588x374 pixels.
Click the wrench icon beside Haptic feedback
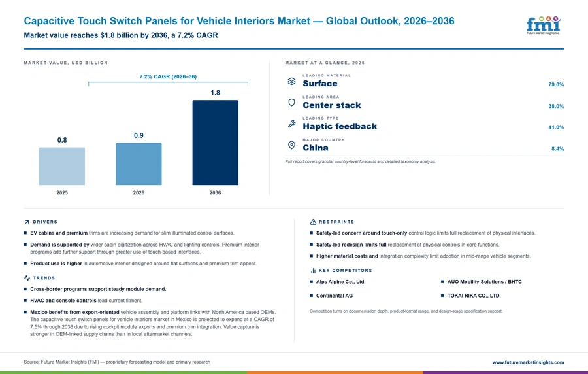[x=291, y=124]
